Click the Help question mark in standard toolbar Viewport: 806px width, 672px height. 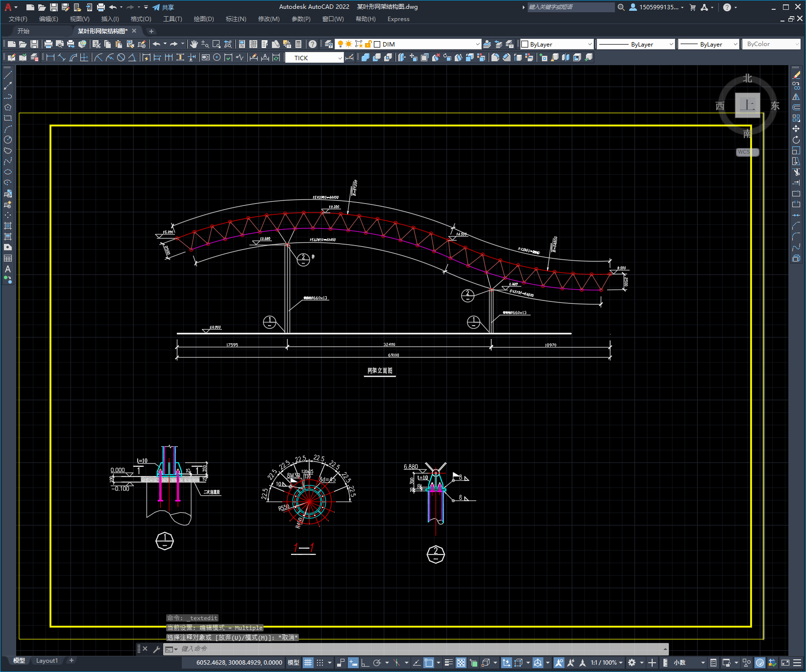(313, 44)
